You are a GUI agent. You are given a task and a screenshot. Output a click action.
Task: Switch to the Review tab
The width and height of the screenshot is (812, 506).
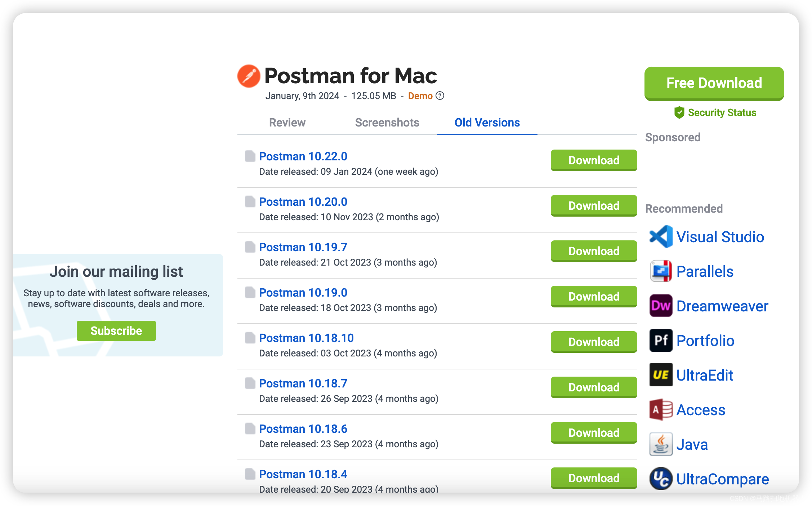click(287, 123)
